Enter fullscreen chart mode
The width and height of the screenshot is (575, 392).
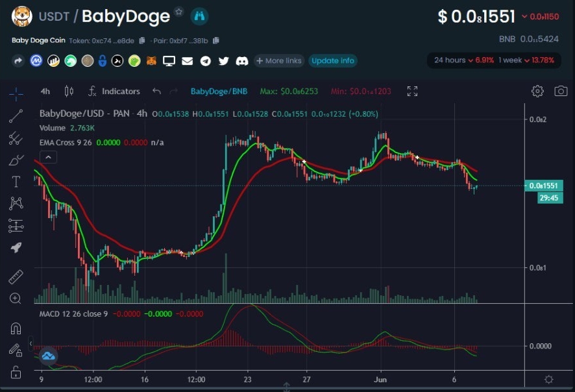[412, 91]
